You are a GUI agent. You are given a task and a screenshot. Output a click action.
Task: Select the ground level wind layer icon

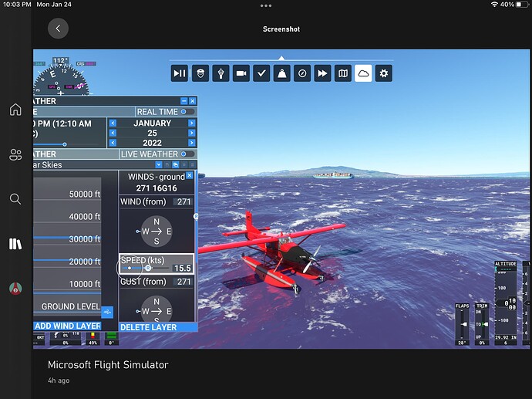[107, 312]
